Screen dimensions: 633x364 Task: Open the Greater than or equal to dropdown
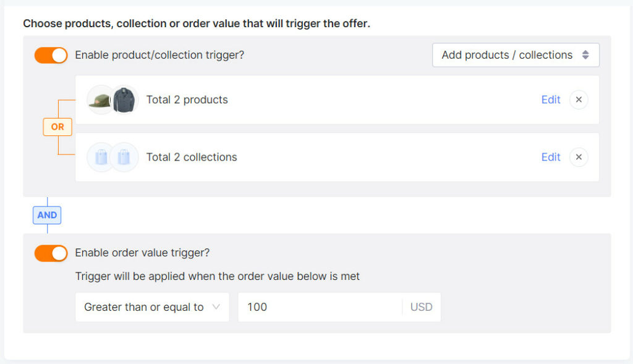pos(152,307)
